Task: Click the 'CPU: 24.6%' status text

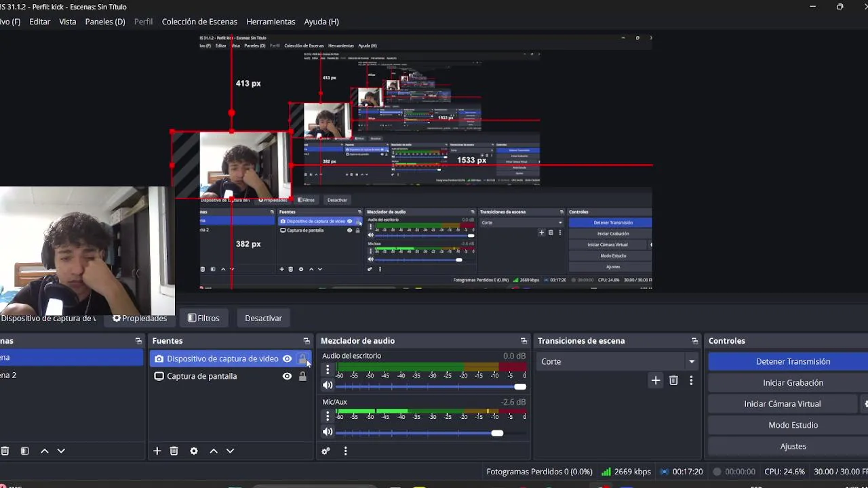Action: (x=784, y=472)
